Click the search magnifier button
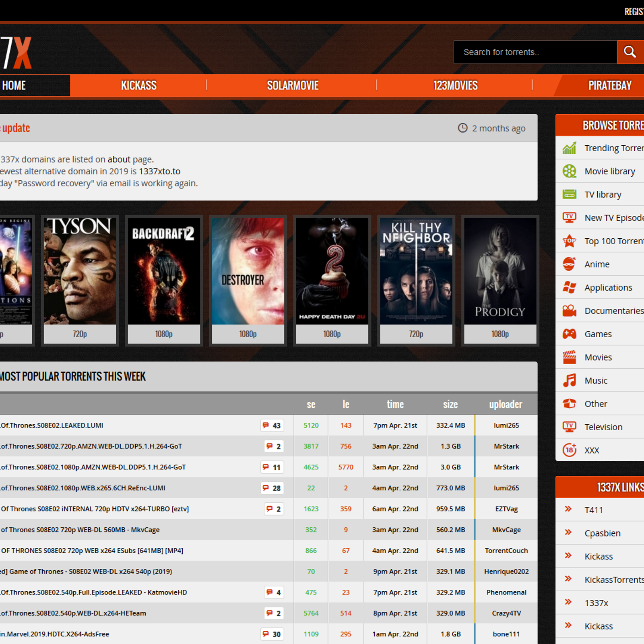This screenshot has height=644, width=644. tap(630, 52)
